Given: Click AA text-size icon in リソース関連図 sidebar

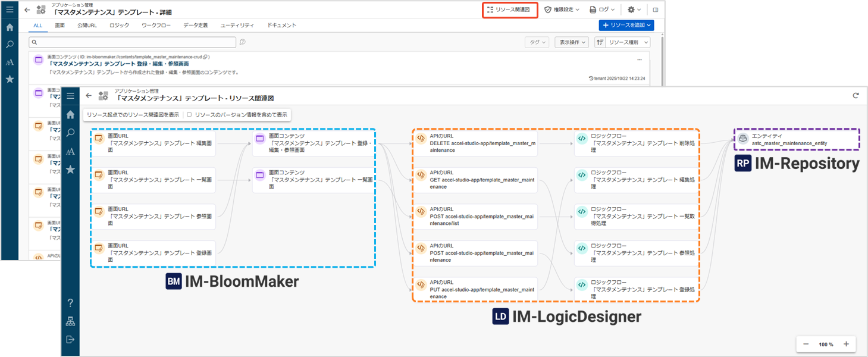Looking at the screenshot, I should click(70, 151).
